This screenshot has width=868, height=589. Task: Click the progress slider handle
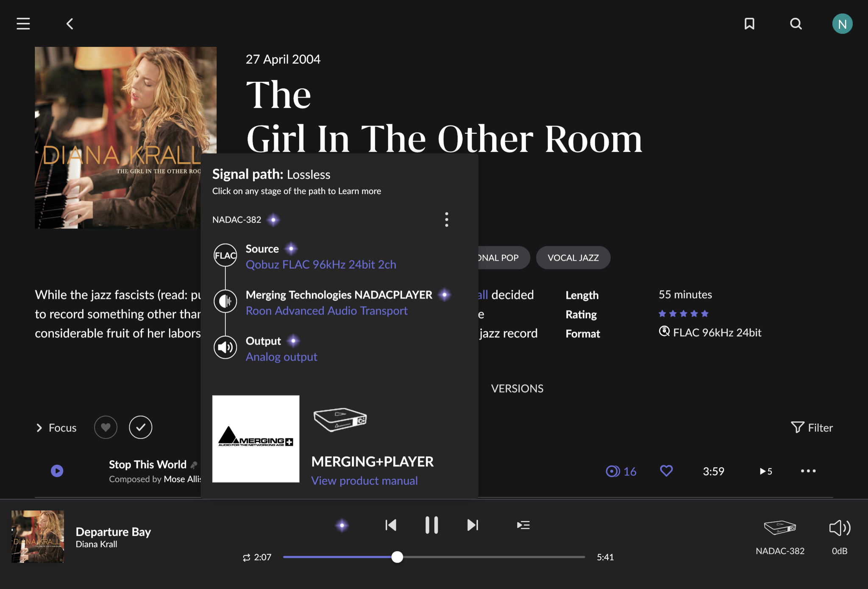(397, 557)
